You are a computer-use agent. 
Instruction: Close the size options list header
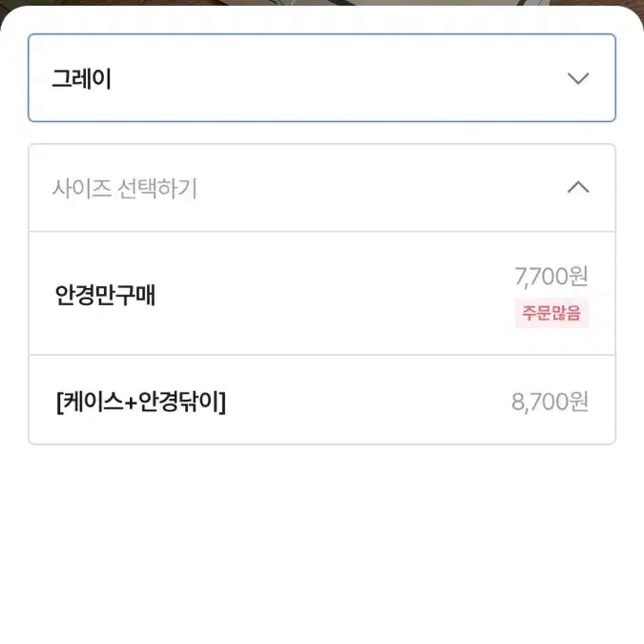point(322,188)
